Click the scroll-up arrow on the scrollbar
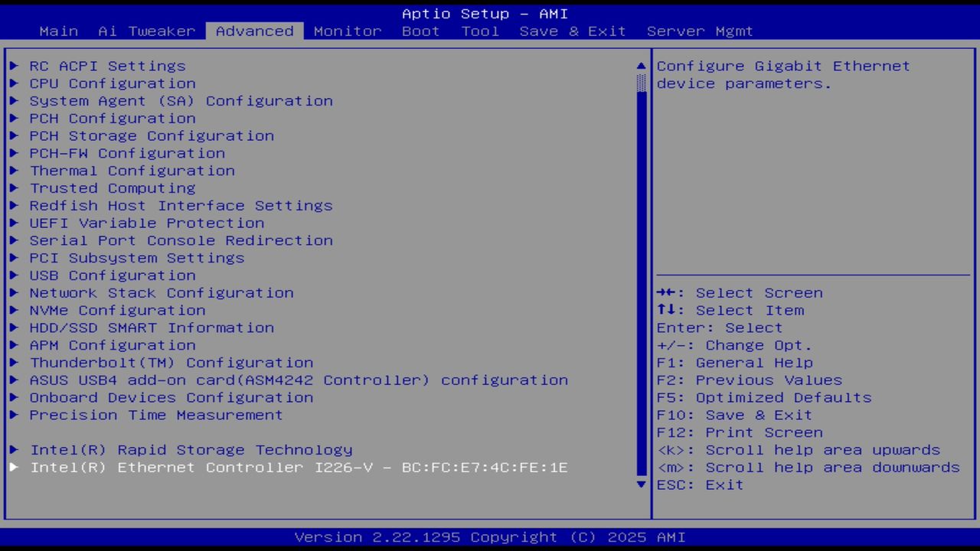 coord(640,66)
